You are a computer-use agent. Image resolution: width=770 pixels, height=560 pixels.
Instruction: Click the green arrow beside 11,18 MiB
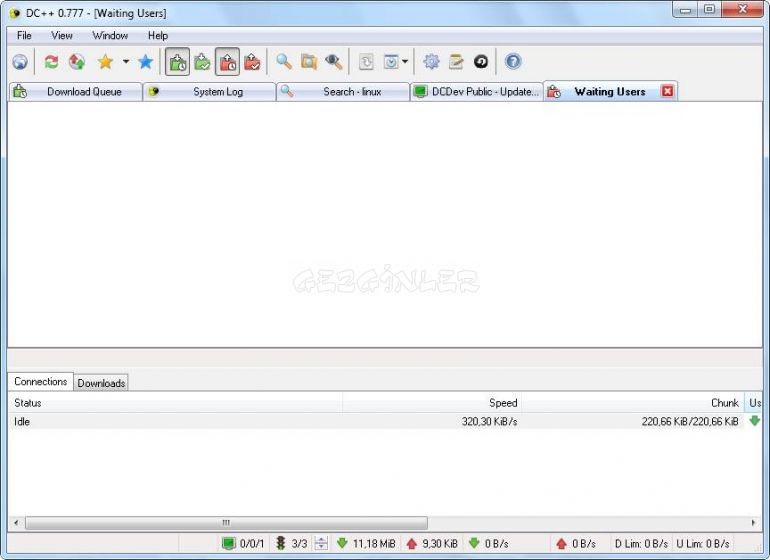[342, 543]
